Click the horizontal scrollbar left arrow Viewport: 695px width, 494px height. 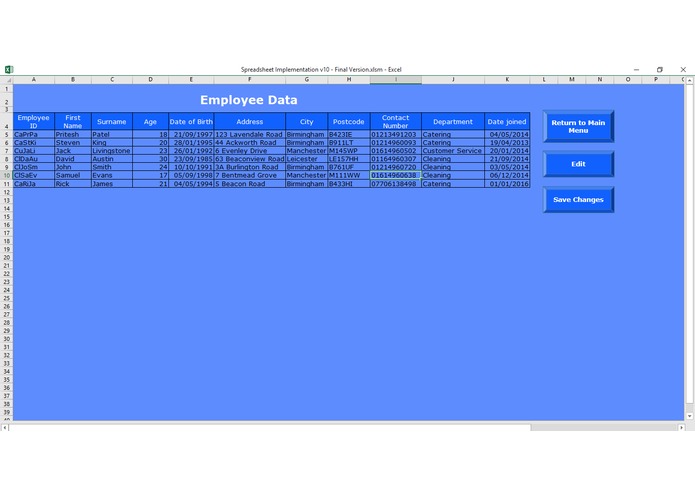(4, 428)
